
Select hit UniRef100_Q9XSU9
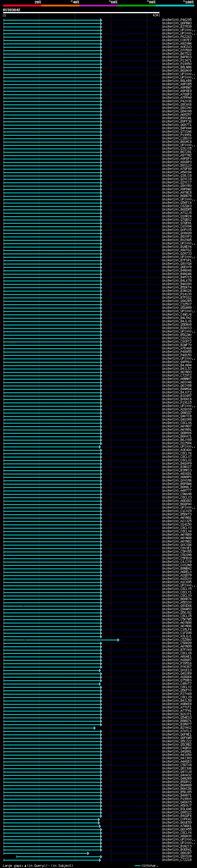[177, 856]
